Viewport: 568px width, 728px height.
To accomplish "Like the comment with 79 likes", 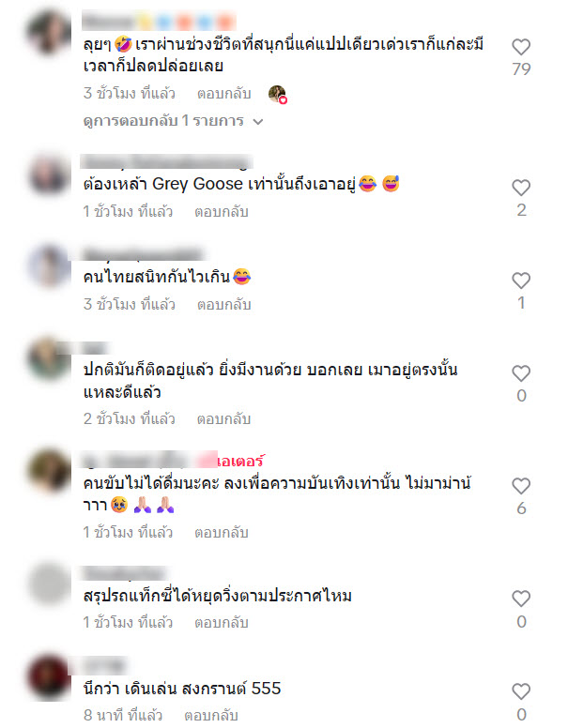I will click(x=521, y=47).
